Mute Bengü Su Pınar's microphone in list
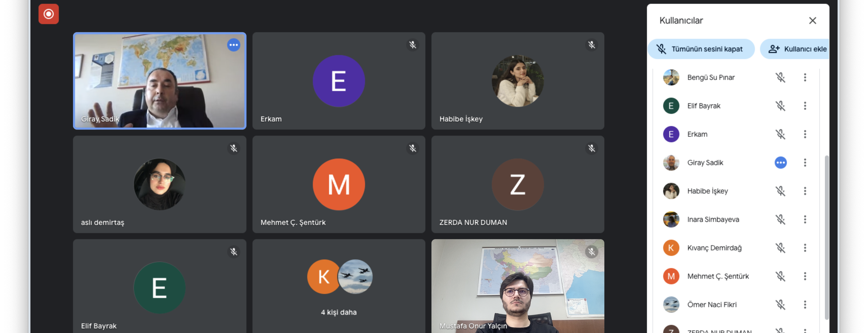 click(x=780, y=78)
